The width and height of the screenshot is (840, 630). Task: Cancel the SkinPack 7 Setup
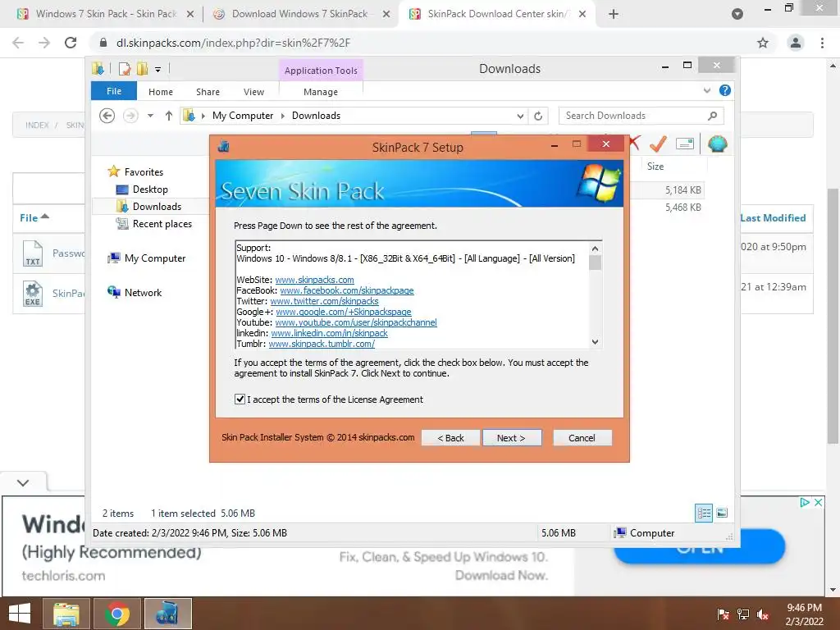pos(582,438)
